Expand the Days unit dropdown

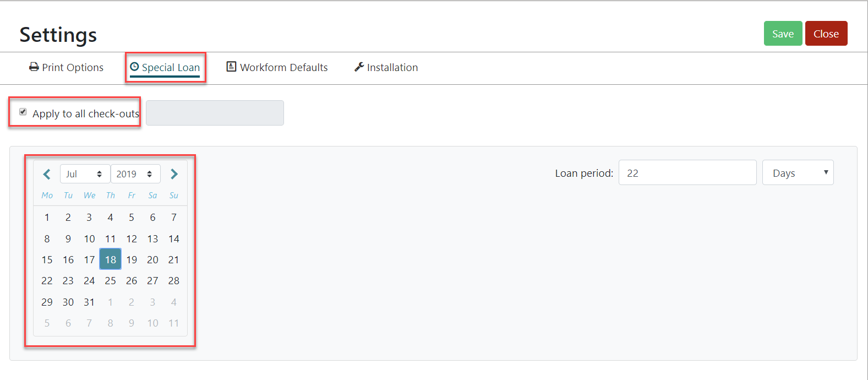click(798, 173)
